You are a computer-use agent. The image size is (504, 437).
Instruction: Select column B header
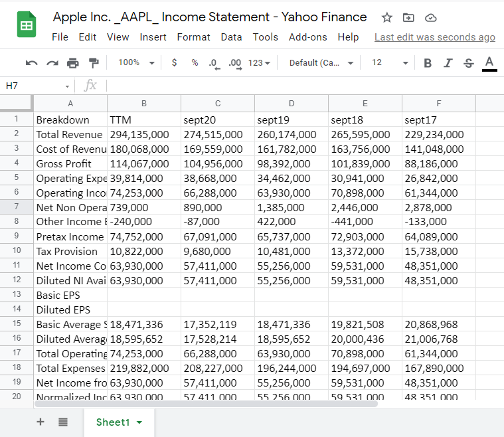click(144, 104)
